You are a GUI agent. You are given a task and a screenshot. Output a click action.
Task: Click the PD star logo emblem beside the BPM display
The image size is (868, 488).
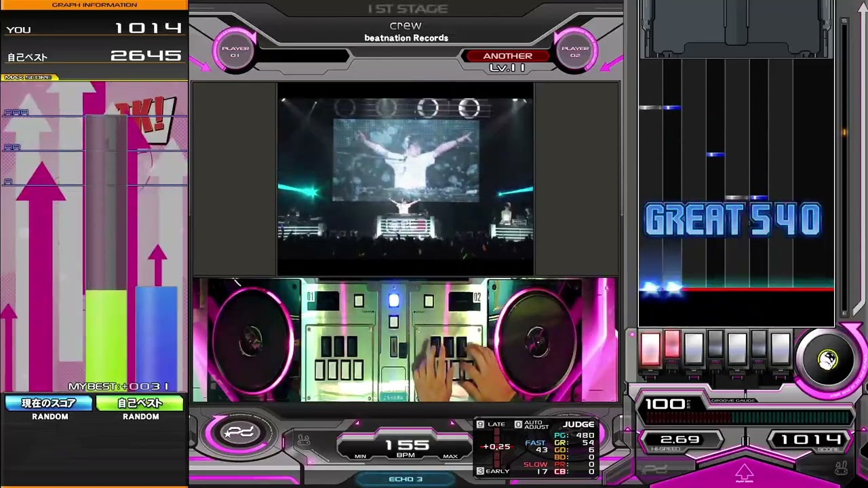click(239, 432)
